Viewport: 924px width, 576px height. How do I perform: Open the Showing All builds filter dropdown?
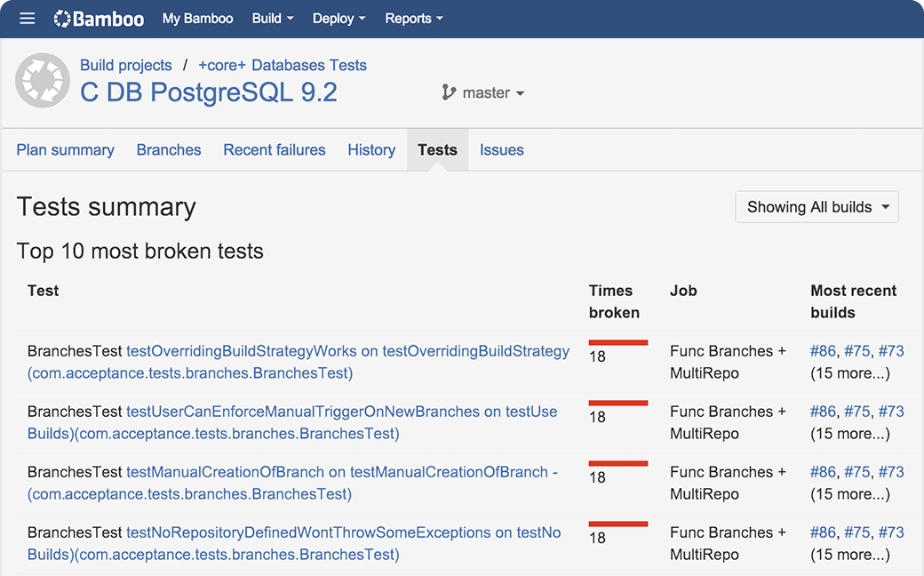coord(816,206)
